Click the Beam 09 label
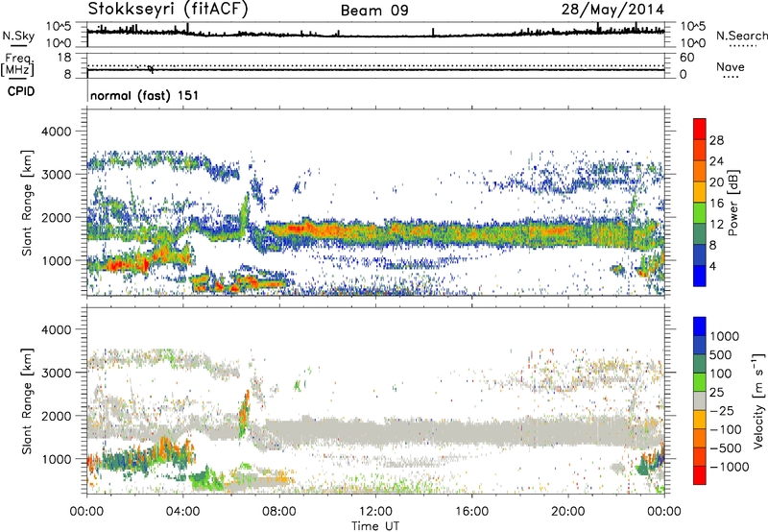The width and height of the screenshot is (768, 532). click(374, 11)
